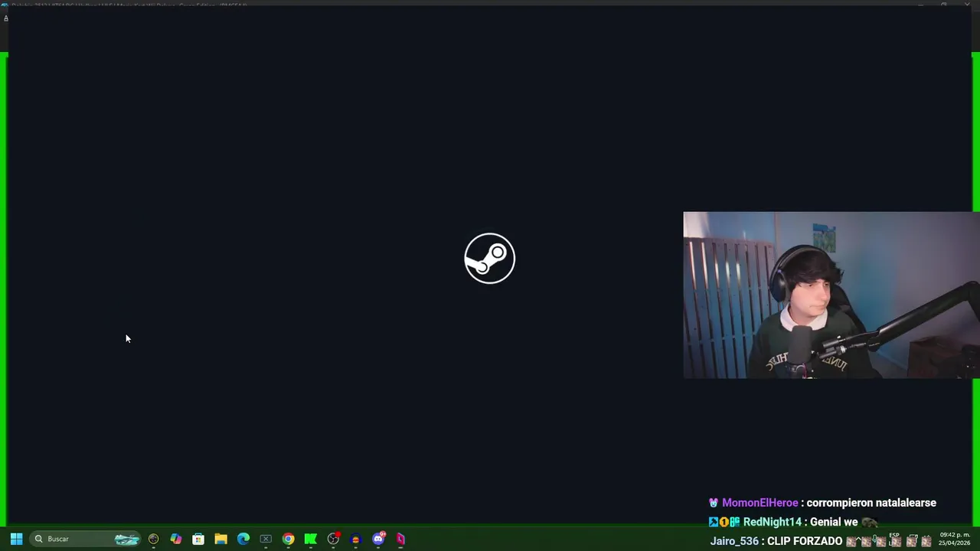Switch to OBS Studio in the taskbar
Image resolution: width=980 pixels, height=551 pixels.
coord(333,539)
